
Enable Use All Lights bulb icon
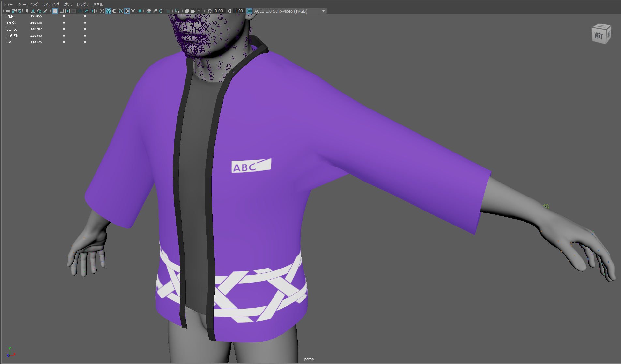click(x=133, y=11)
